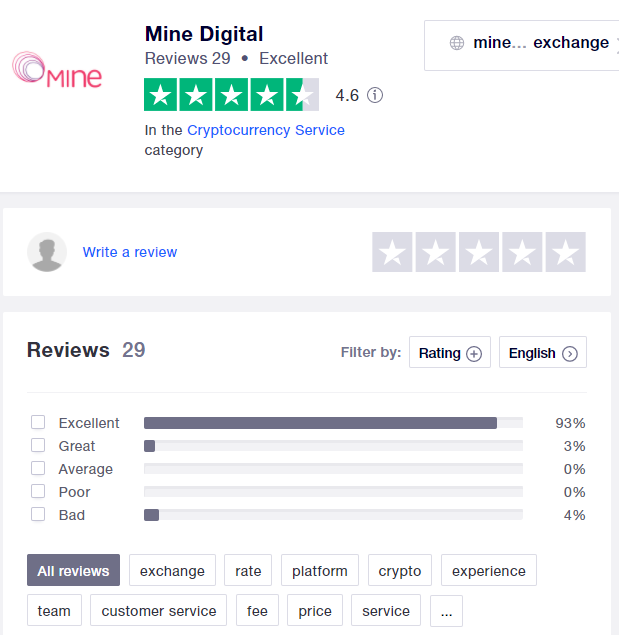Open the Cryptocurrency Service category link

266,130
